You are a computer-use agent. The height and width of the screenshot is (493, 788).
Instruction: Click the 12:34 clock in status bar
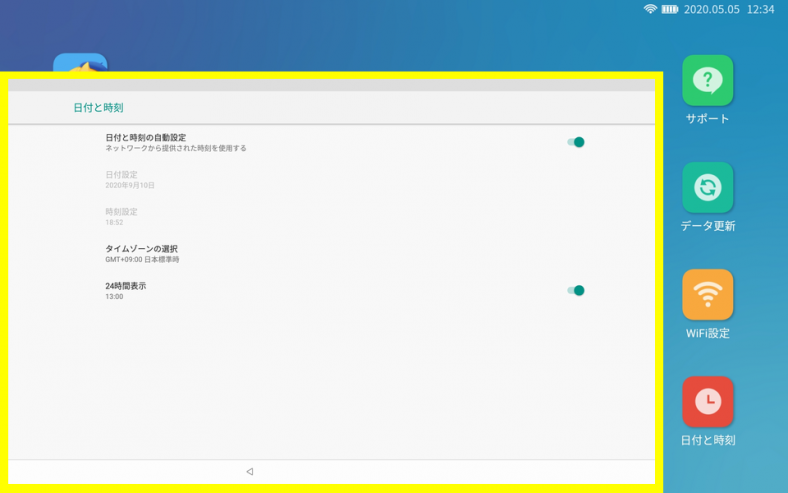coord(760,9)
